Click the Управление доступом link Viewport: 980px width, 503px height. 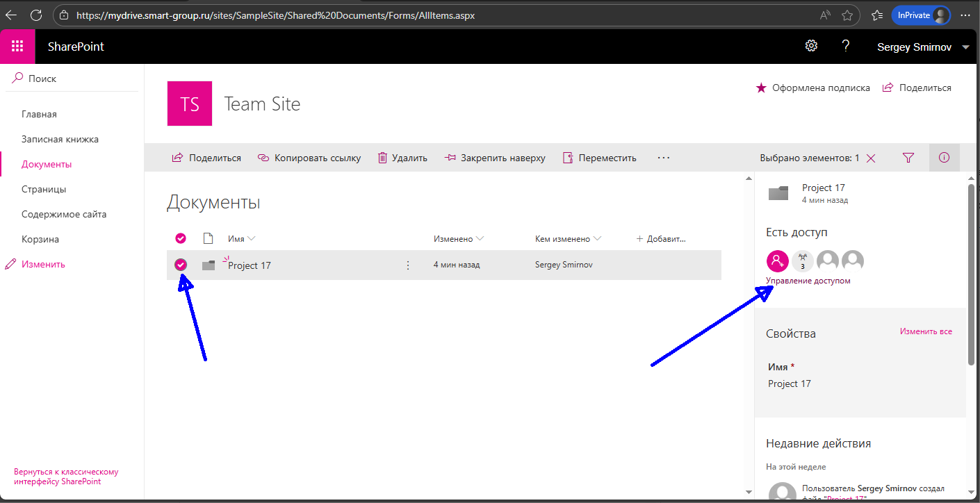click(x=808, y=281)
